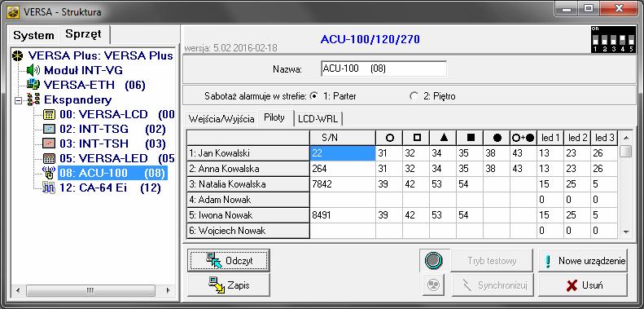Click the combined circles keyfob column header
This screenshot has width=644, height=309.
[524, 138]
